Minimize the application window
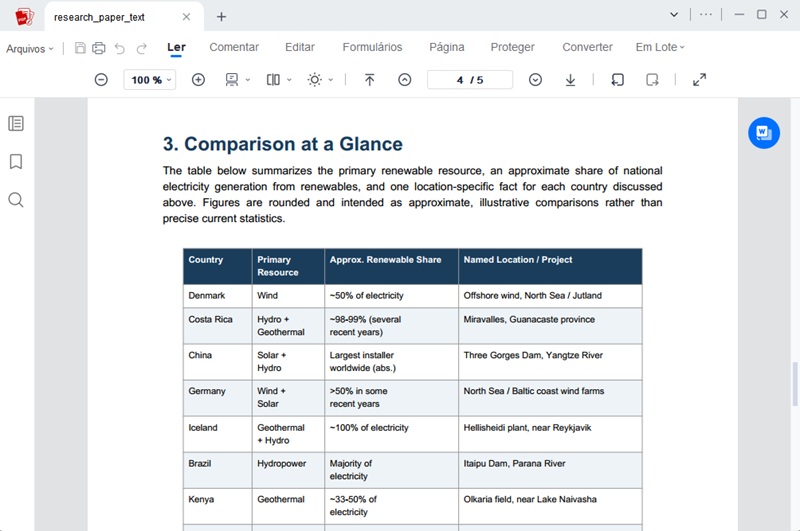800x531 pixels. point(739,15)
